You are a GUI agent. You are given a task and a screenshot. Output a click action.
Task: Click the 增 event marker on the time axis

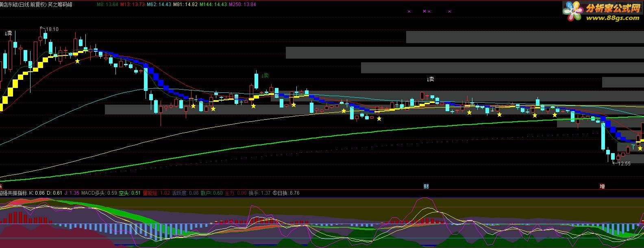(x=602, y=187)
